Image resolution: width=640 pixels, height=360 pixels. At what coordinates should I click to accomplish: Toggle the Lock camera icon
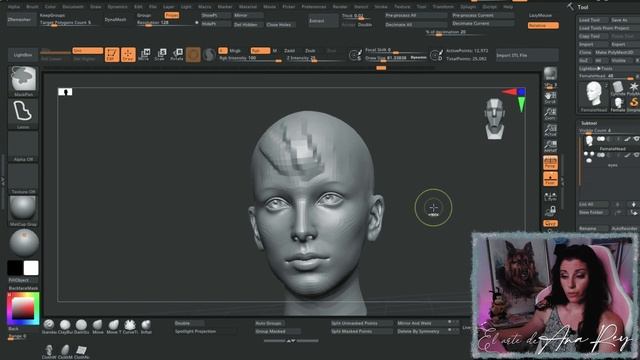pyautogui.click(x=550, y=211)
